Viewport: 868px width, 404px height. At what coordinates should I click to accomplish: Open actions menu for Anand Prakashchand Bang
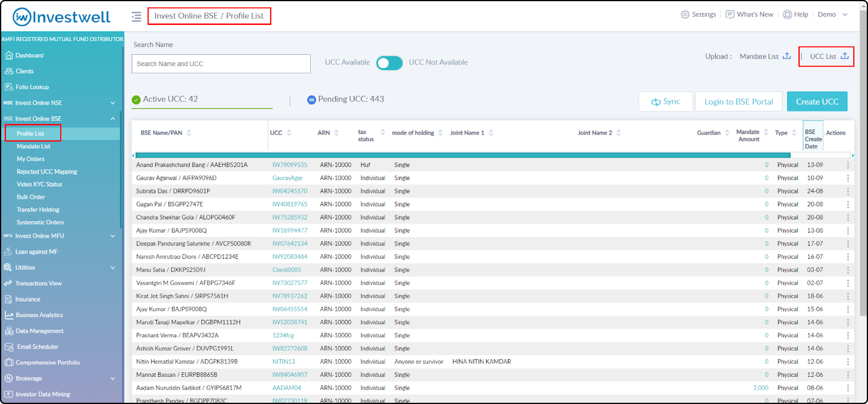pos(847,165)
